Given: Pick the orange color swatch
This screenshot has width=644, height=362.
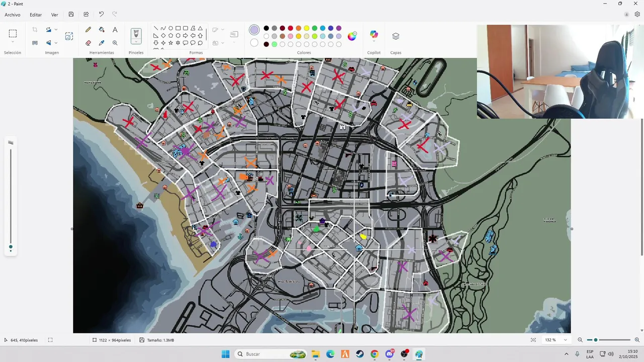Looking at the screenshot, I should point(298,28).
